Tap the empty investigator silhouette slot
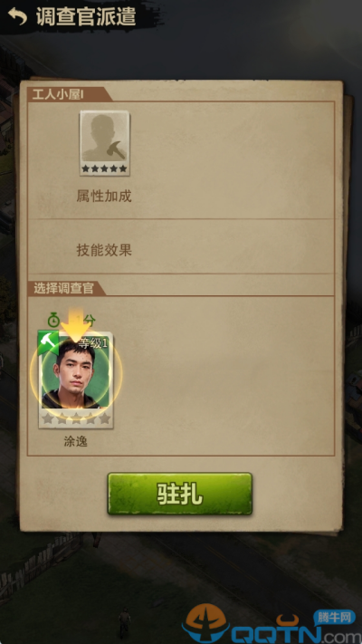Screen dimensions: 362x644 tap(105, 143)
